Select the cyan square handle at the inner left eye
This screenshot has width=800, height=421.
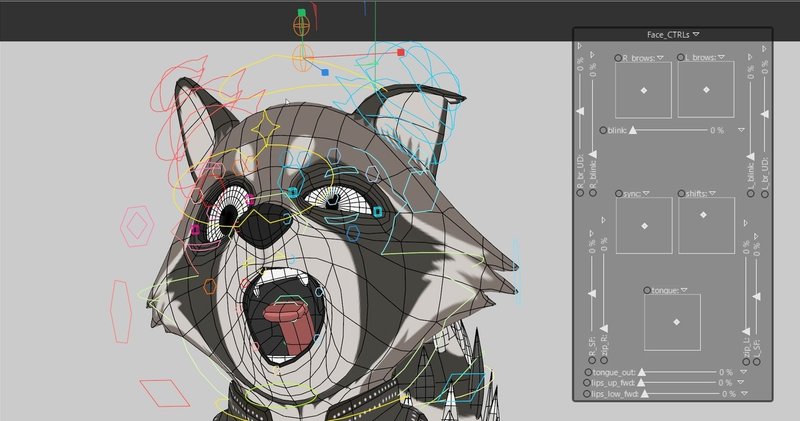pos(293,192)
